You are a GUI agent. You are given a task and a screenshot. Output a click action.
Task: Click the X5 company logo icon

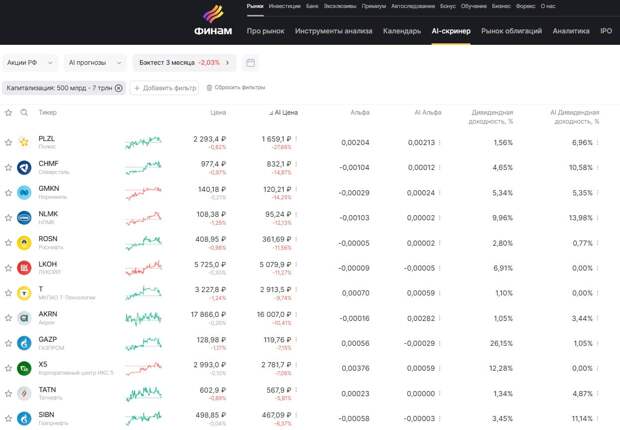pyautogui.click(x=24, y=368)
